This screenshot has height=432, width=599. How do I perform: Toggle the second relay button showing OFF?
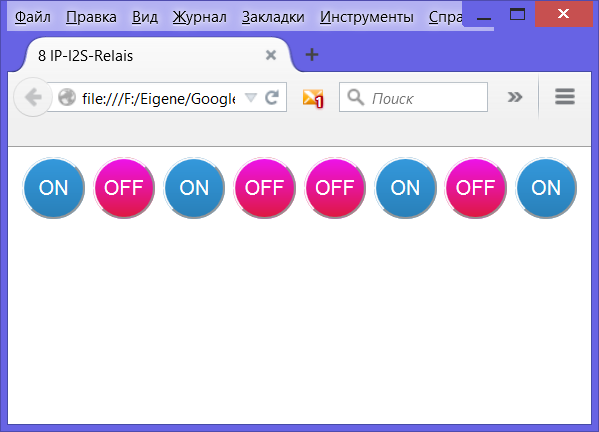coord(124,188)
